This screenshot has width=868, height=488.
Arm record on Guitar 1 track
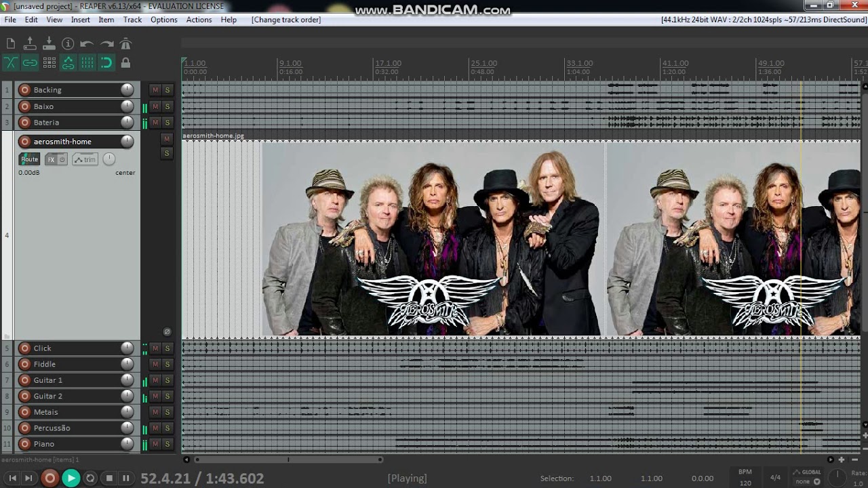[24, 380]
